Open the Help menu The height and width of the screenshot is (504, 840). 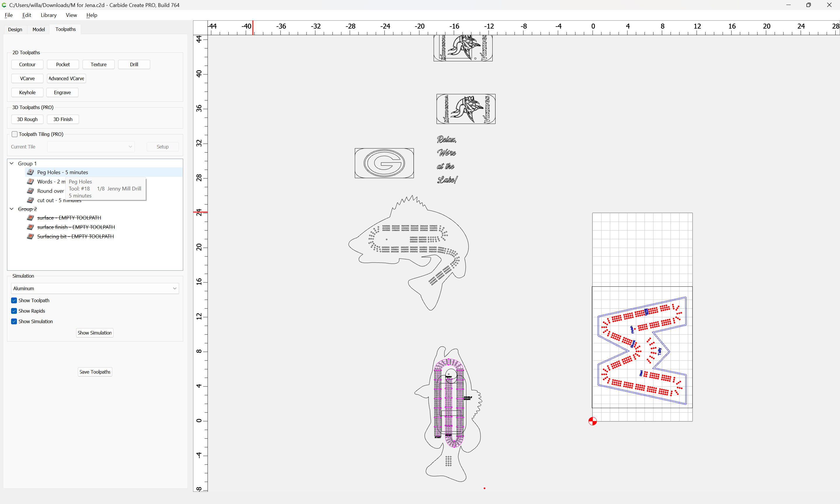pyautogui.click(x=92, y=15)
